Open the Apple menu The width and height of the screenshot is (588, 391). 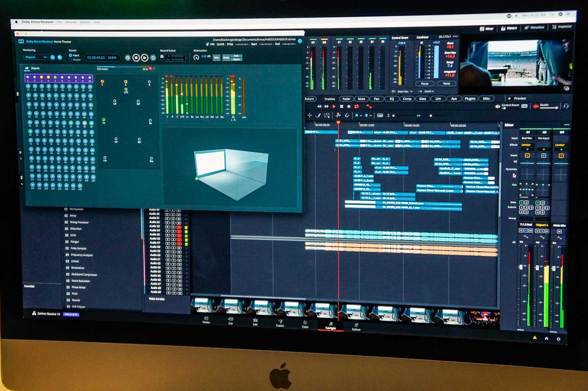pos(17,21)
